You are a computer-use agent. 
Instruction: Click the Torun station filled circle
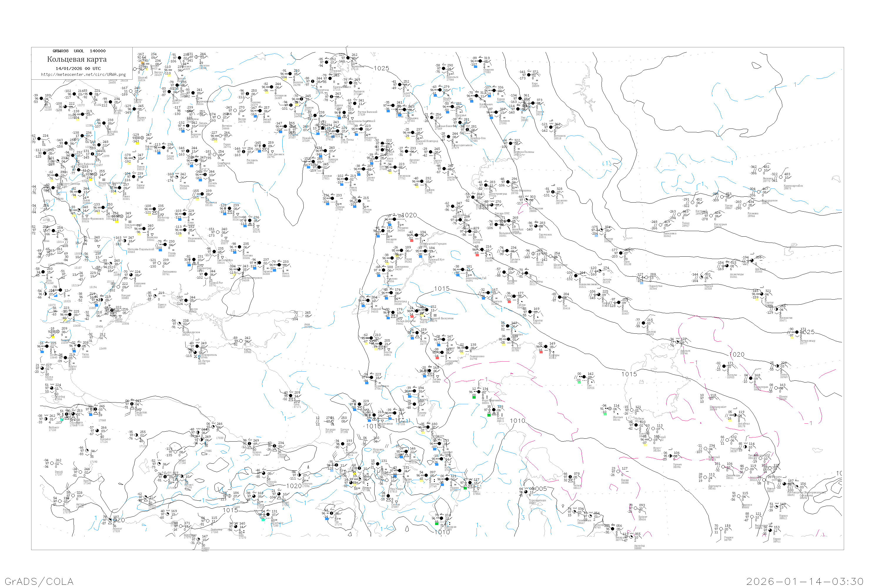pos(41,98)
